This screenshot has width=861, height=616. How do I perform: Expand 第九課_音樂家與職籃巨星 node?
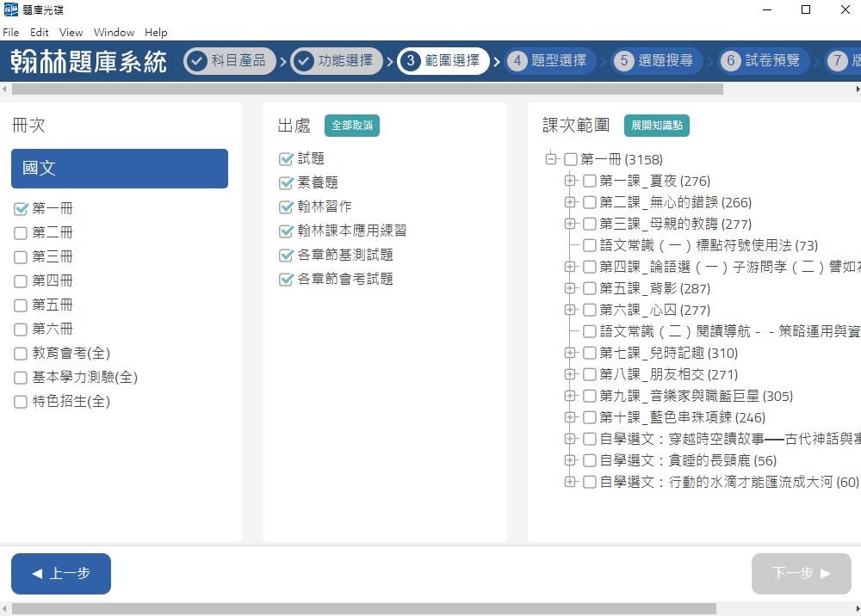point(570,396)
